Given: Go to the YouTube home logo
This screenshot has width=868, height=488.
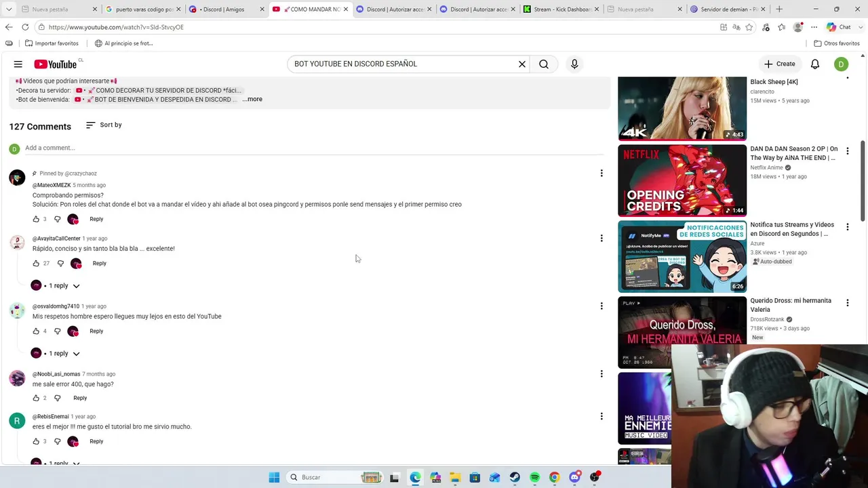Looking at the screenshot, I should (56, 64).
